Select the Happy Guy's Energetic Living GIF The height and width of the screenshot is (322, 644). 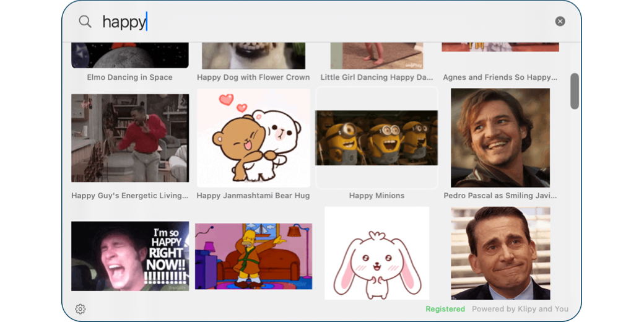[x=130, y=138]
